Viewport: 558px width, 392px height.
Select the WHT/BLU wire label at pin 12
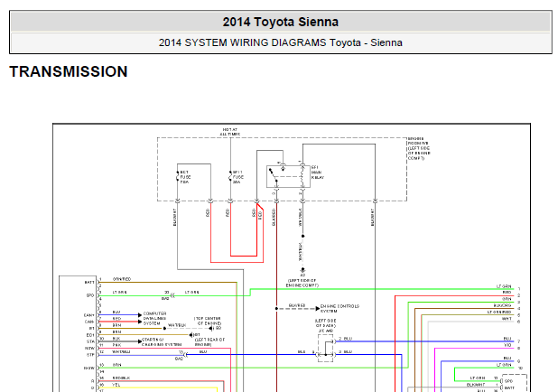[x=121, y=351]
